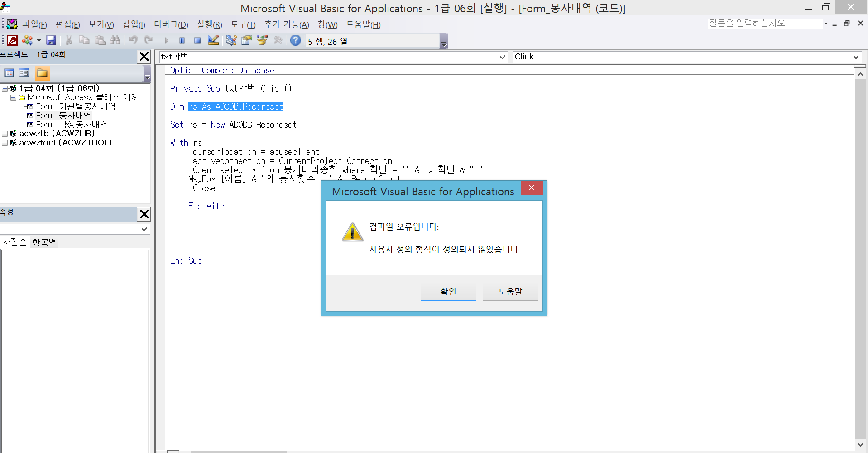Toggle Design Mode icon
868x453 pixels.
[x=213, y=41]
